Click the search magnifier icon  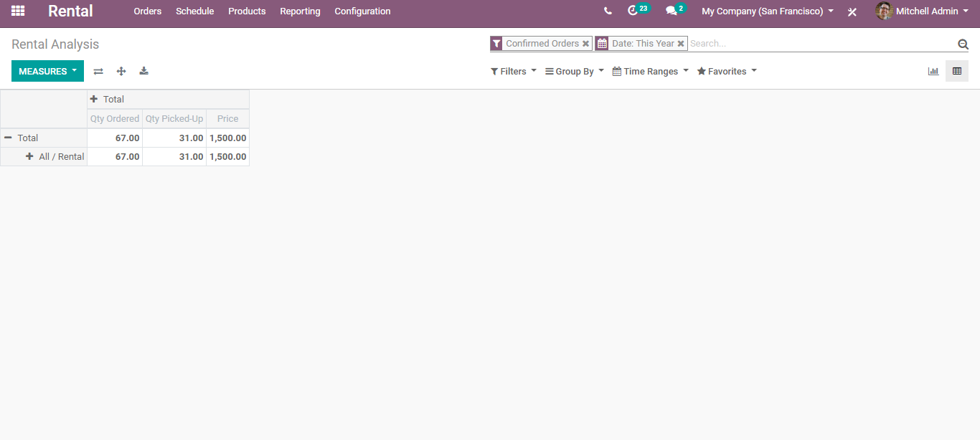963,44
